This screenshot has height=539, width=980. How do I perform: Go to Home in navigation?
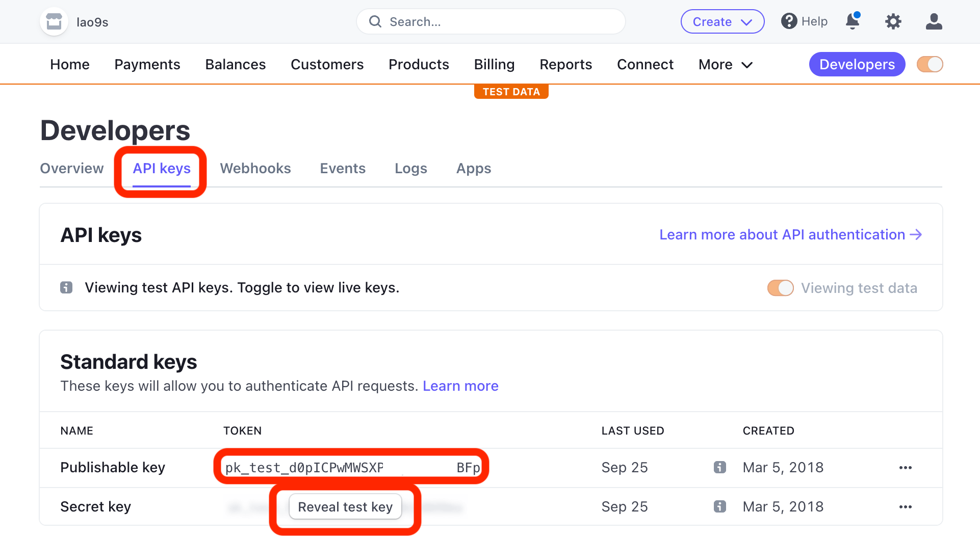click(70, 64)
